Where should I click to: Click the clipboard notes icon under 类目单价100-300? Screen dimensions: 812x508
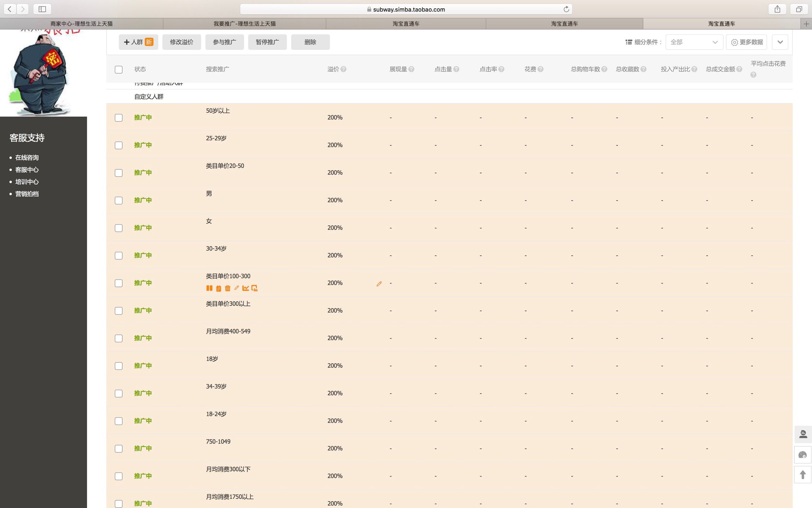coord(219,288)
